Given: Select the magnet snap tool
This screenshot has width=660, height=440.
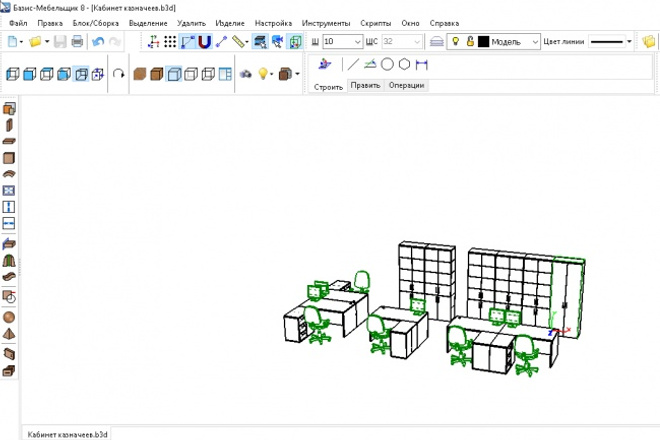Looking at the screenshot, I should pos(205,42).
